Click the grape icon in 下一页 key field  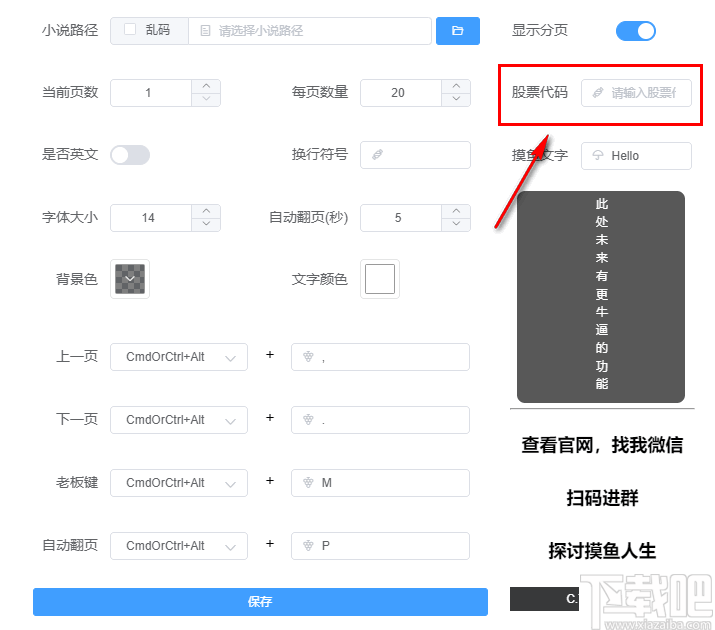pos(308,419)
